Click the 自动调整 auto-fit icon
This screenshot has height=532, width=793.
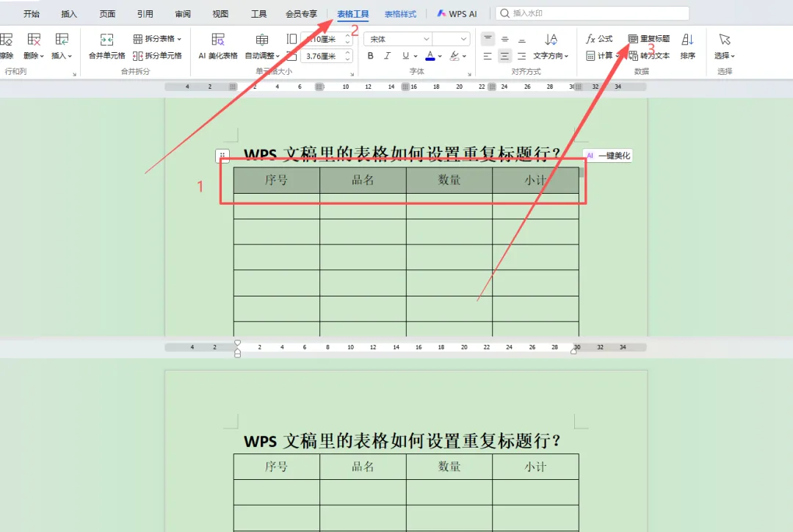click(262, 40)
